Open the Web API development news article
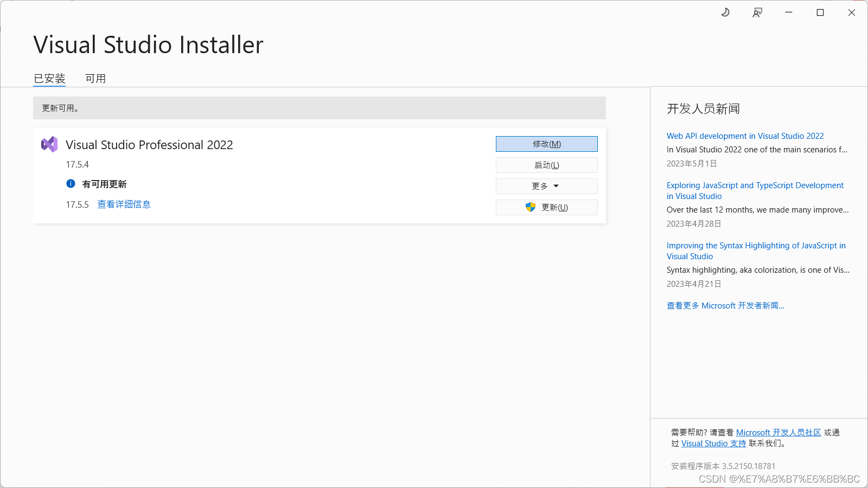The height and width of the screenshot is (488, 868). click(745, 136)
